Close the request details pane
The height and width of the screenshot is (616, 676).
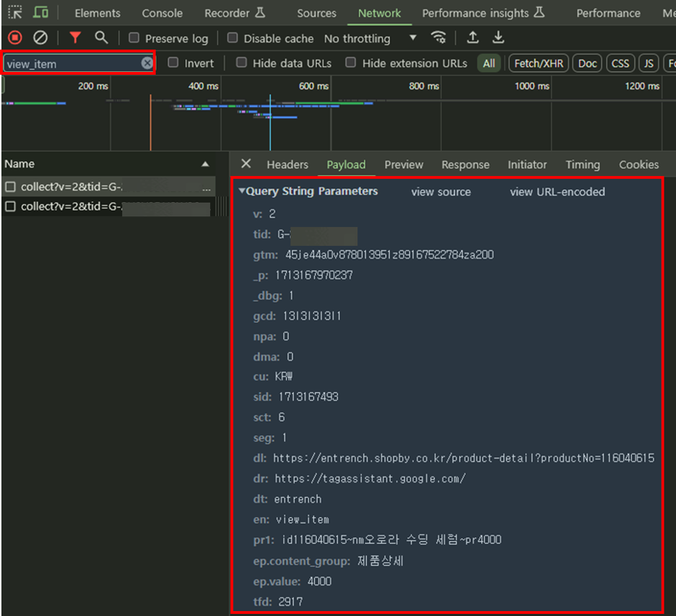pos(246,164)
